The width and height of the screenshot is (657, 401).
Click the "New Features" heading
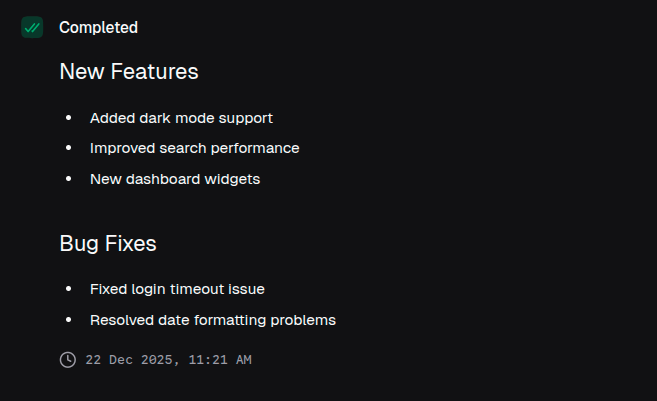point(129,72)
